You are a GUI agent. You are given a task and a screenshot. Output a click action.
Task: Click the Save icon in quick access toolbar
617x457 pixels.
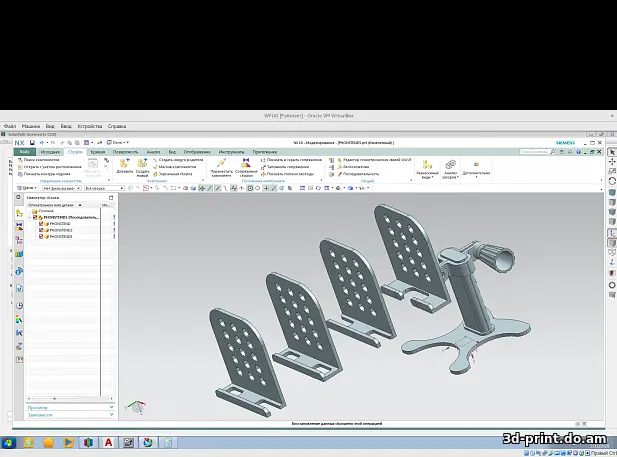pyautogui.click(x=31, y=143)
